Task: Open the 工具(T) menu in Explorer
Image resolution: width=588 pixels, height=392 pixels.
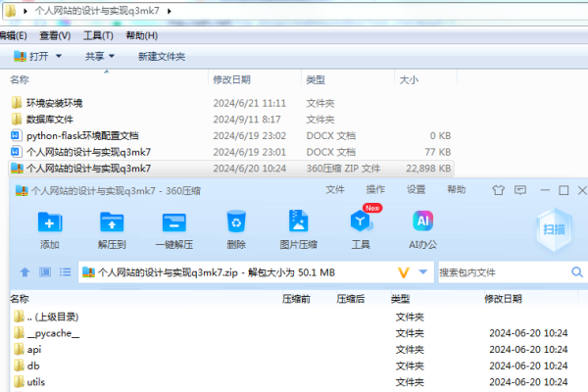Action: click(x=98, y=35)
